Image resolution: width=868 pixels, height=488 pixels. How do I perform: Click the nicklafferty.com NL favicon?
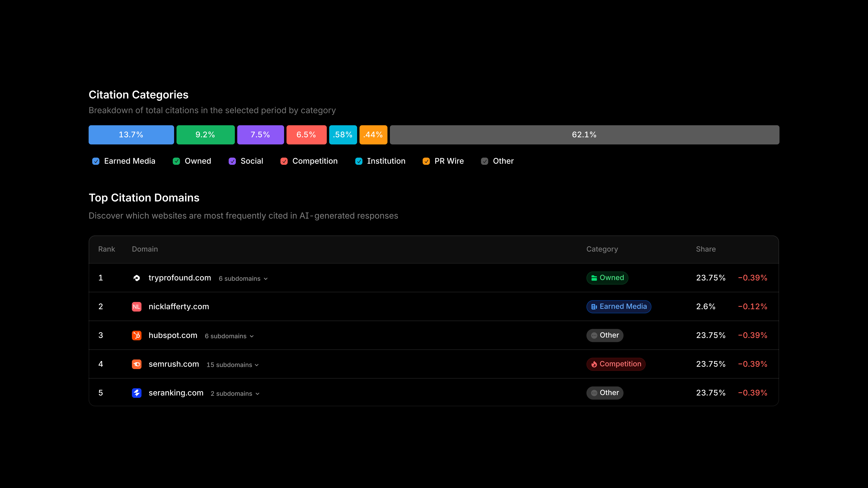pyautogui.click(x=136, y=306)
